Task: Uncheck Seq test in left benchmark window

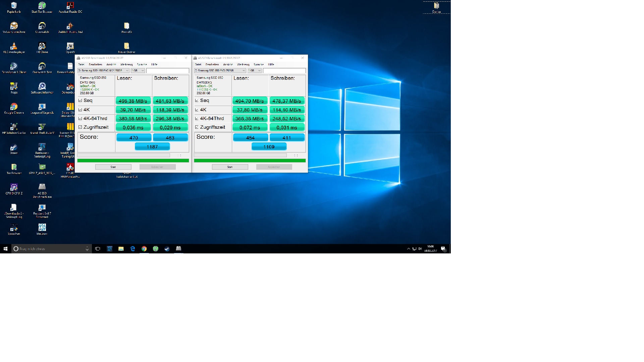Action: (x=80, y=101)
